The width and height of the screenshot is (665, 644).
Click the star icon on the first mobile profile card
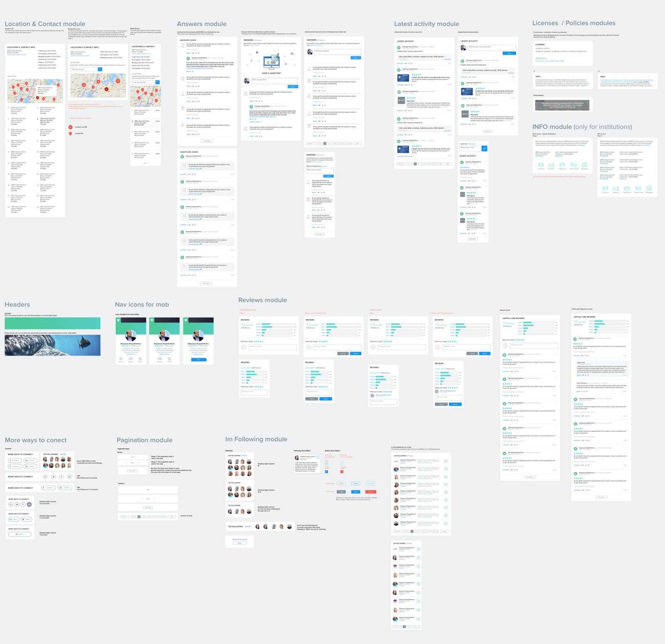pos(121,358)
